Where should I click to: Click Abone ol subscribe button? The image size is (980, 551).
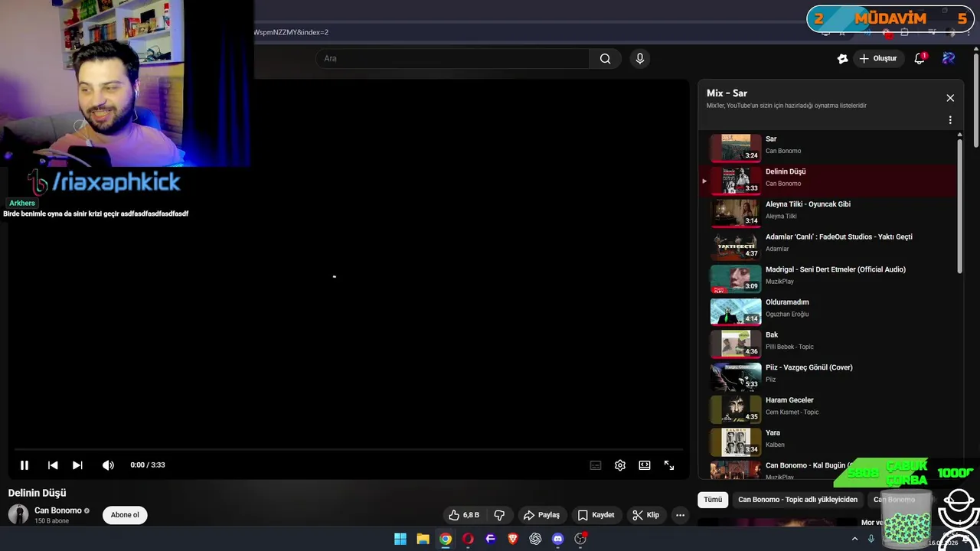tap(125, 515)
